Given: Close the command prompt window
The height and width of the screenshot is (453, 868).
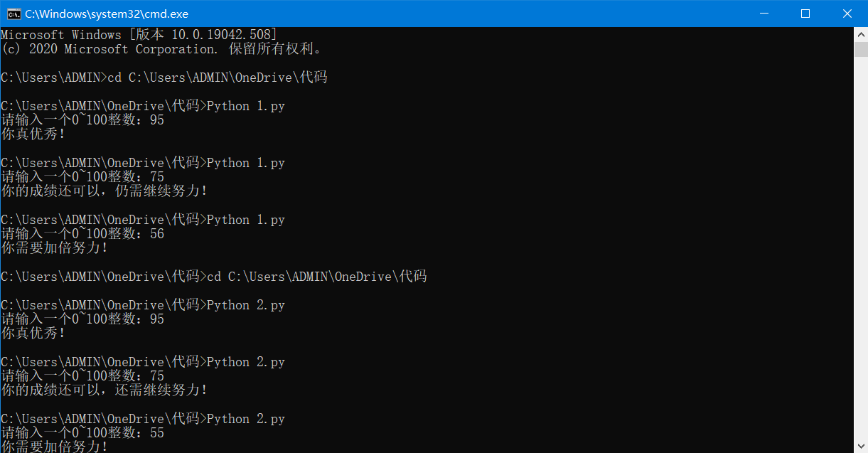Looking at the screenshot, I should point(847,14).
